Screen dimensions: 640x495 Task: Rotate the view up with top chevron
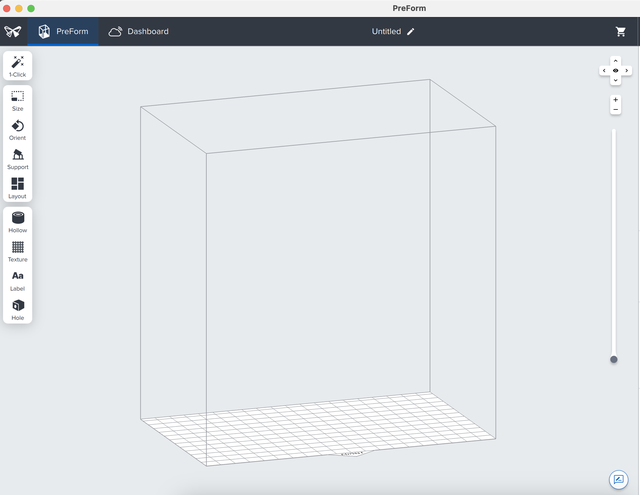tap(615, 61)
